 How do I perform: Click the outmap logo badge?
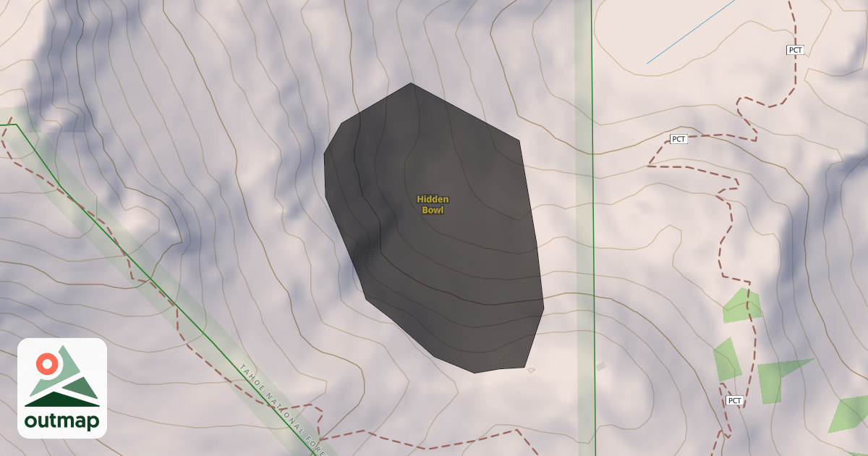[62, 388]
